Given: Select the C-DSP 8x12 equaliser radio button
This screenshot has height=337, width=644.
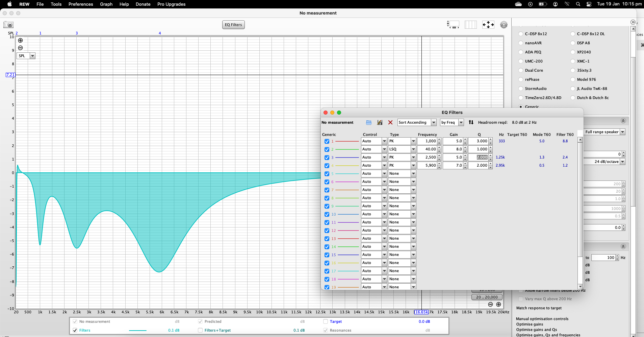Looking at the screenshot, I should pos(521,34).
